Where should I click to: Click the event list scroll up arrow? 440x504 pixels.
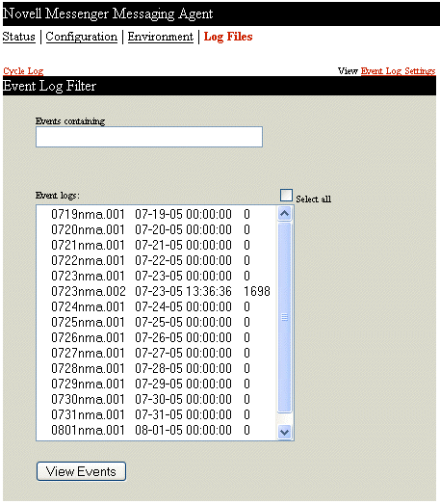284,213
